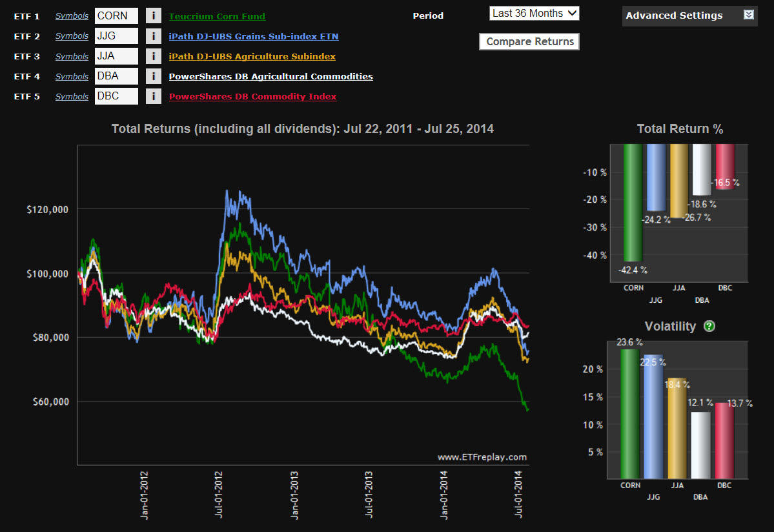Click the info icon beside JJG symbol
Image resolution: width=774 pixels, height=532 pixels.
click(x=153, y=37)
